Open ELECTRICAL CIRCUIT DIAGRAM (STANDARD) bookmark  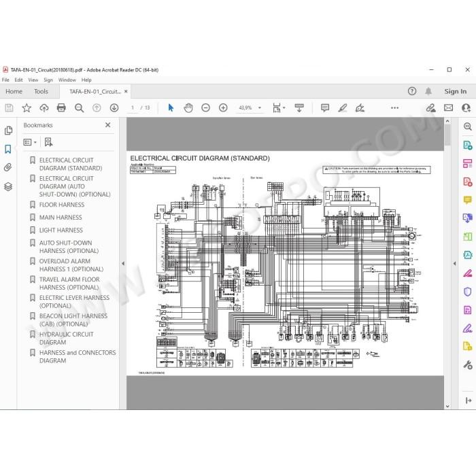point(71,164)
